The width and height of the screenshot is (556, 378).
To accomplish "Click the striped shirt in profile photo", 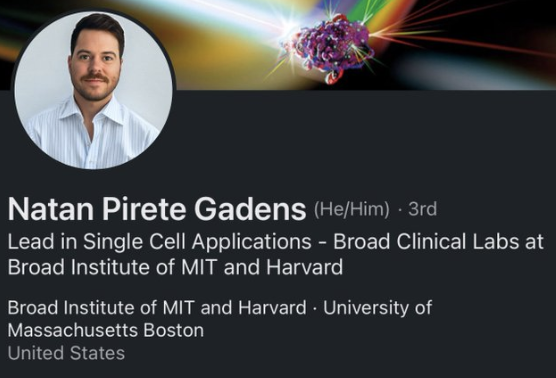I will [90, 137].
